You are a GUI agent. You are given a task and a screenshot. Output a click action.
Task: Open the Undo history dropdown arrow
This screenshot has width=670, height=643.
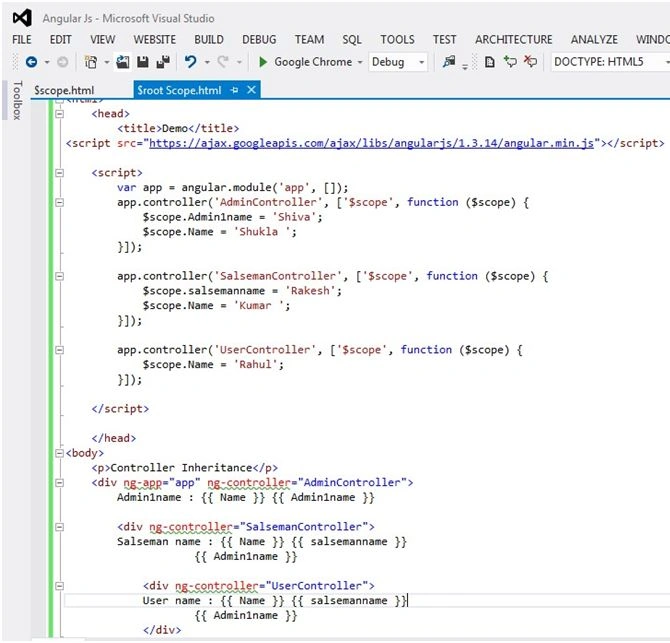click(x=207, y=62)
